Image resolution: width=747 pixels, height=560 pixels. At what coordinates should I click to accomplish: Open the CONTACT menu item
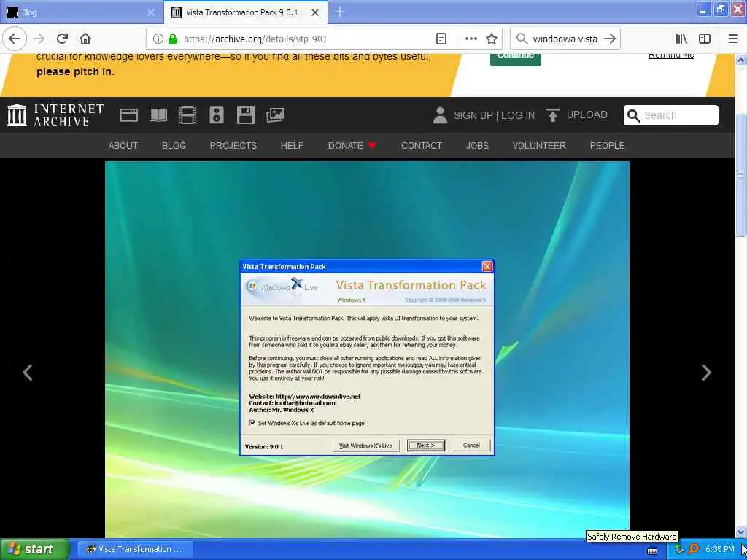coord(421,146)
